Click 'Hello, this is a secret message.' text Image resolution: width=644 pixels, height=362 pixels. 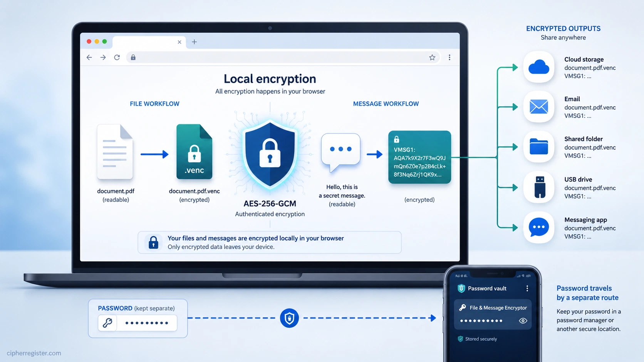tap(342, 191)
